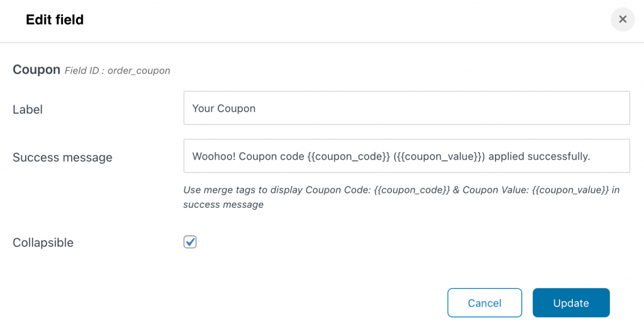The height and width of the screenshot is (336, 644).
Task: Toggle the Collapsible checkbox
Action: 190,242
